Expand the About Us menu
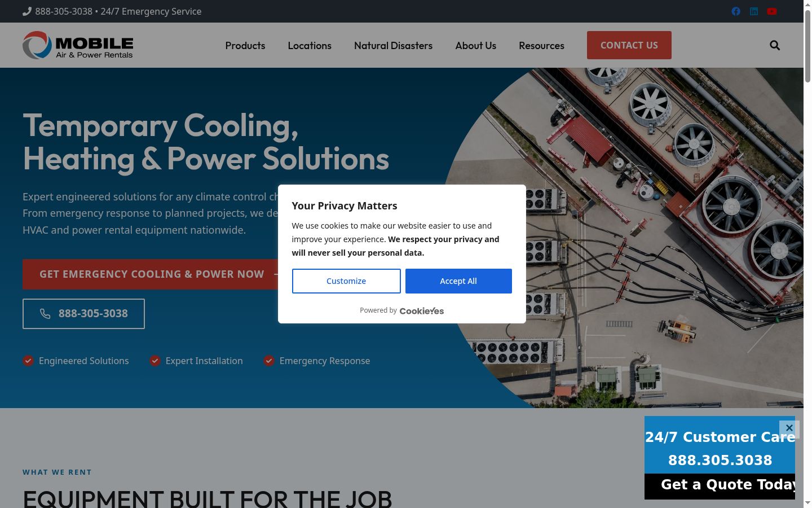The height and width of the screenshot is (508, 812). (x=476, y=46)
